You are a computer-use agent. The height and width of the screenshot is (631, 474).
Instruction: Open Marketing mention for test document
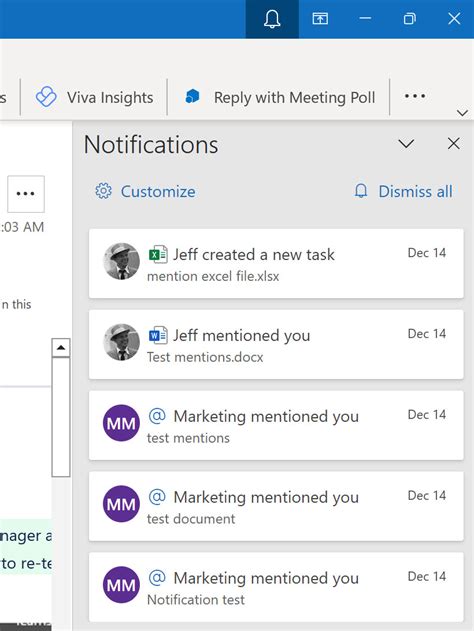(276, 506)
